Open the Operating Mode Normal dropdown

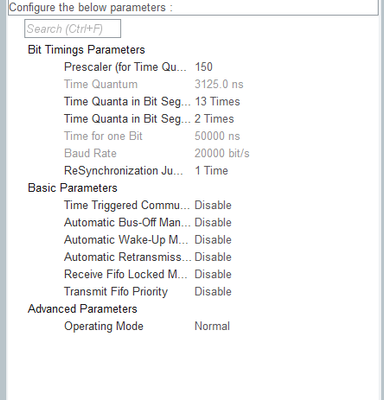click(x=212, y=326)
